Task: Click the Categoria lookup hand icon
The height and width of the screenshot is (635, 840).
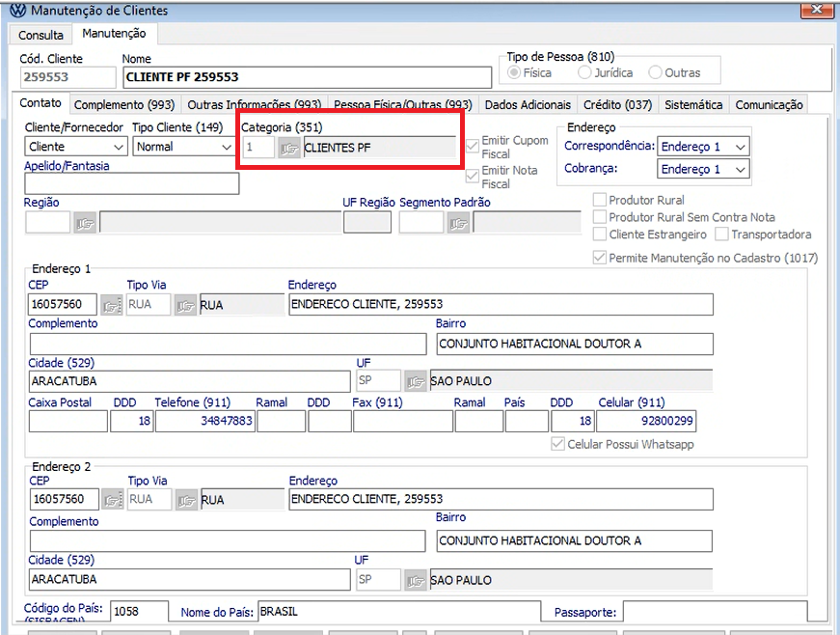Action: (289, 148)
